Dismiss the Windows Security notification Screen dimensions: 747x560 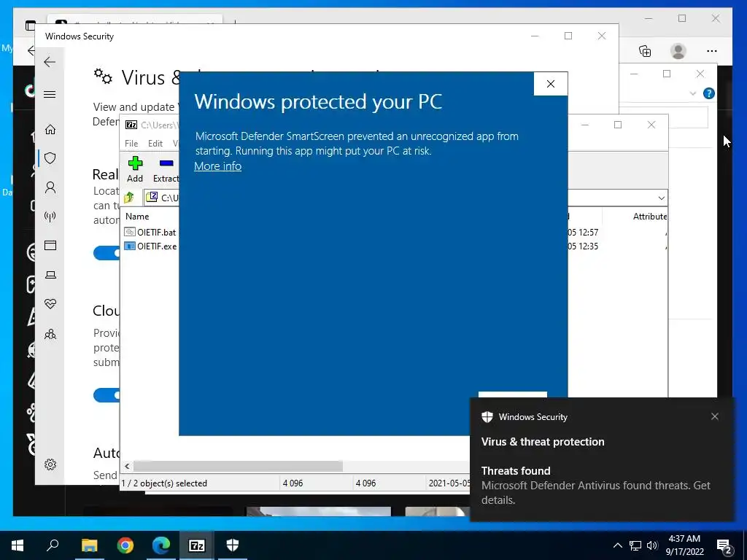click(x=715, y=416)
